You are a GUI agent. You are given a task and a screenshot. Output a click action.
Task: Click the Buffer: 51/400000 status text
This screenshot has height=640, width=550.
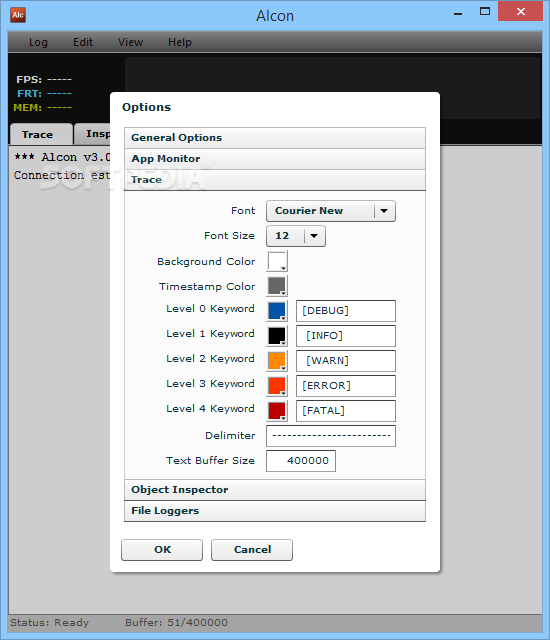[176, 622]
